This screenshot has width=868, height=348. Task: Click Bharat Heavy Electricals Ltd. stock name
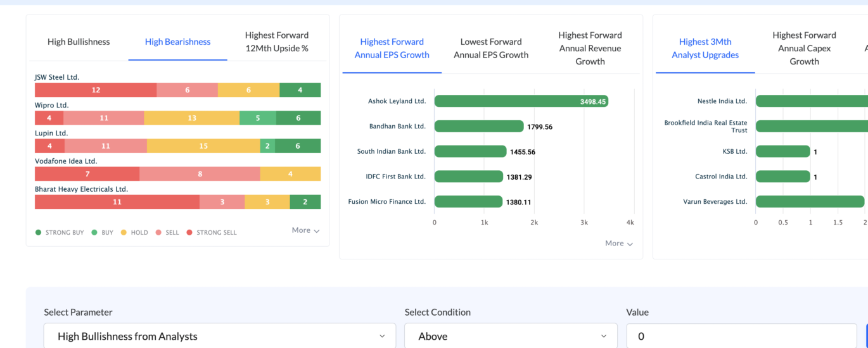[x=81, y=189]
